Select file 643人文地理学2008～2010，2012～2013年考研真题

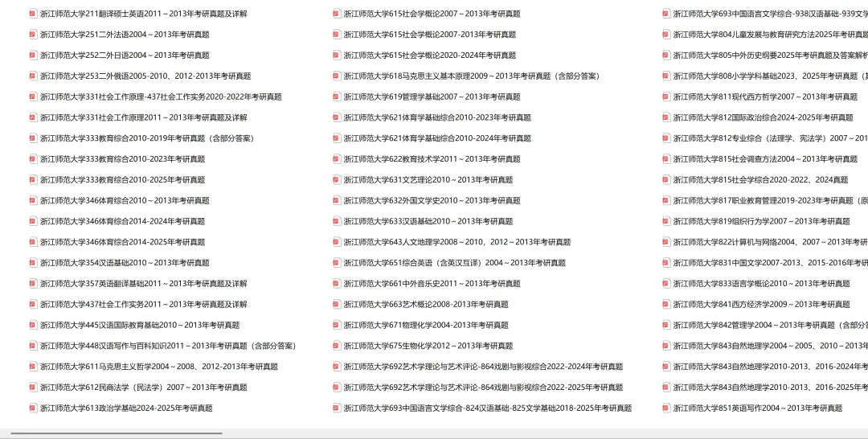tap(452, 242)
